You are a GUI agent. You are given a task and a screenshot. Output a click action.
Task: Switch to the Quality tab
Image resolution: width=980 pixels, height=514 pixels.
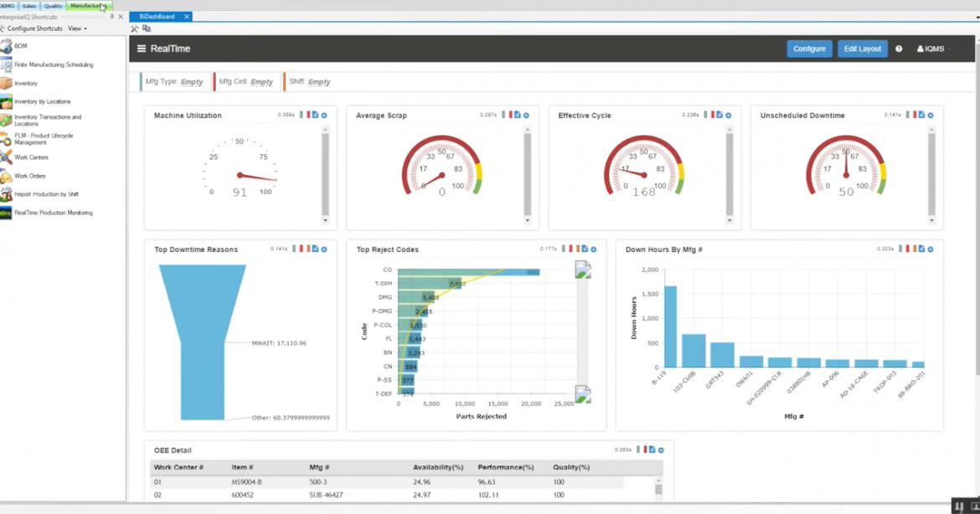click(52, 5)
